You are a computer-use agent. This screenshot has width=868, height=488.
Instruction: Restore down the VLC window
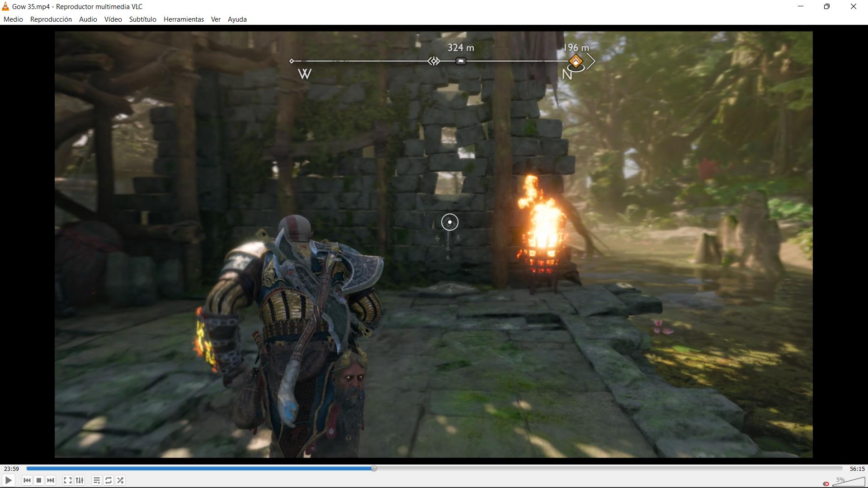pos(827,6)
